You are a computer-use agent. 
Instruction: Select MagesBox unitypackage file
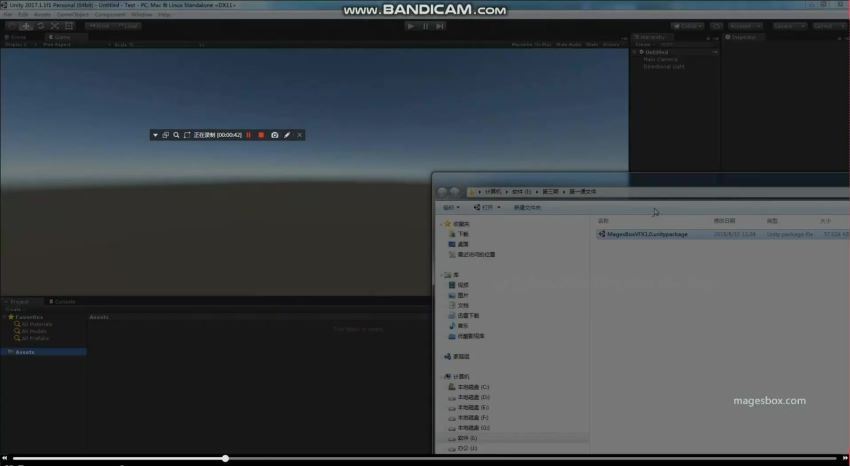pyautogui.click(x=723, y=235)
